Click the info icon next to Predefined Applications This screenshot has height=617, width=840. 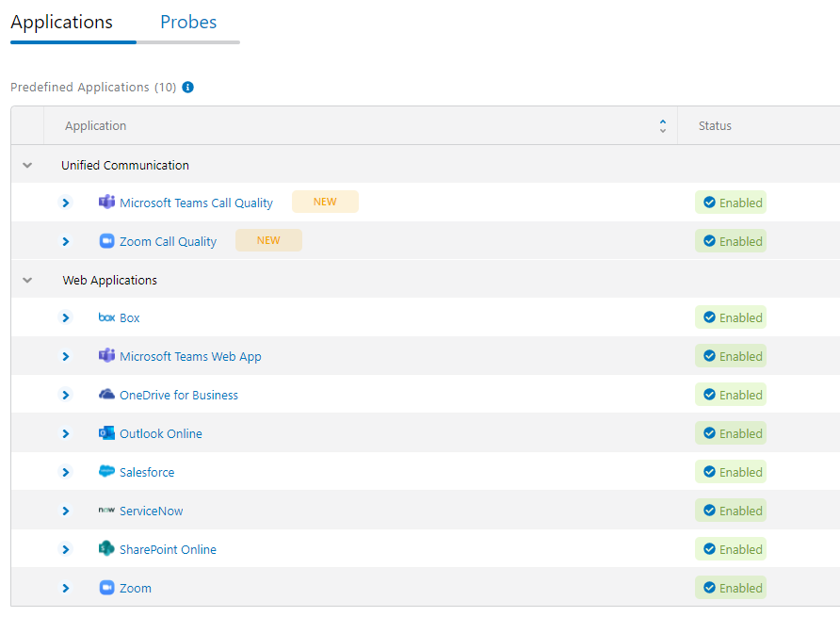click(187, 87)
